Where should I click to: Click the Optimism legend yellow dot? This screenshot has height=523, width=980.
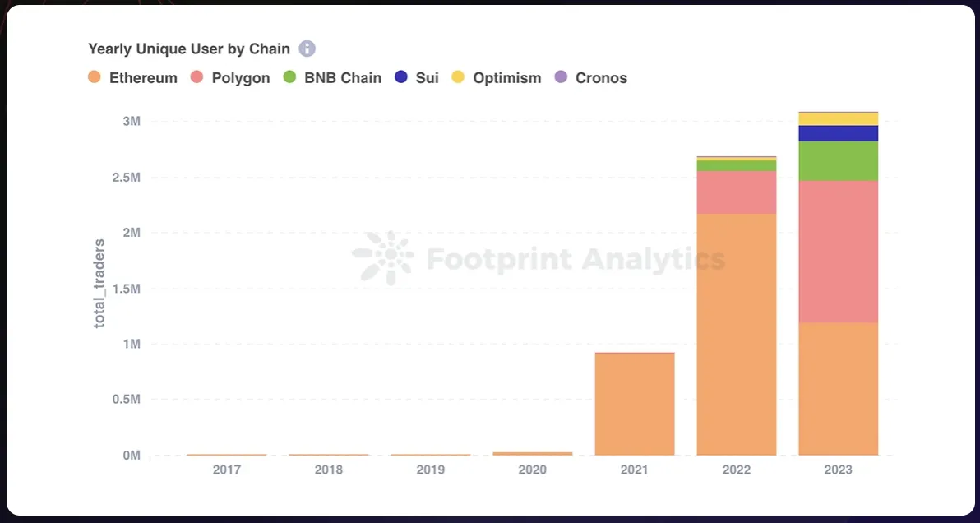(x=458, y=77)
